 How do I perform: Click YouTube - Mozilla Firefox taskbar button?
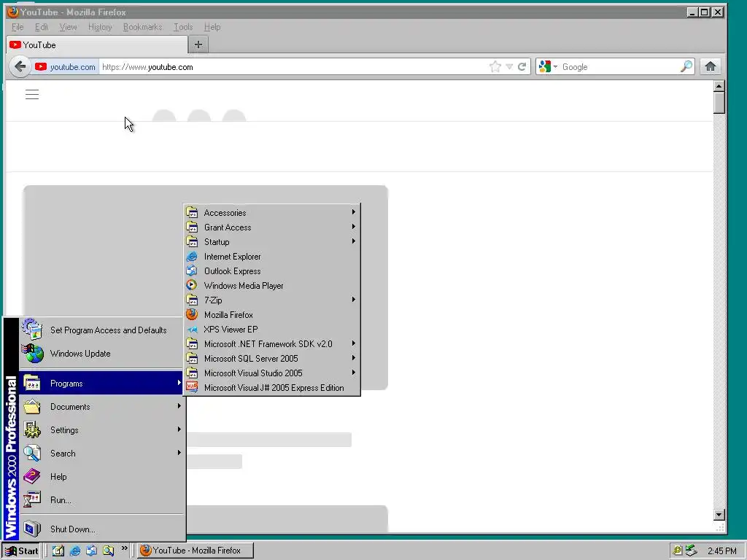pyautogui.click(x=196, y=551)
